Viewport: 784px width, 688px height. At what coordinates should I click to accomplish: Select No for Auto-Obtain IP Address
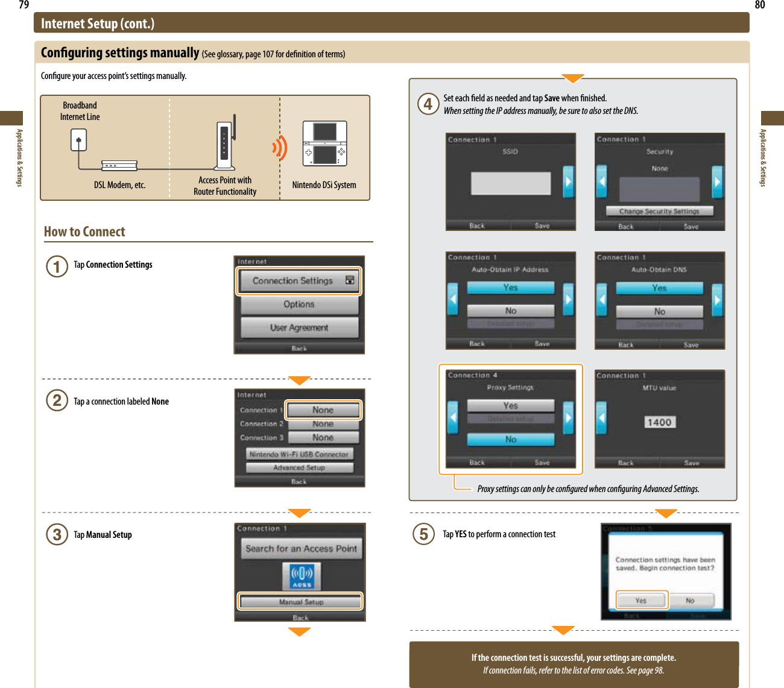511,311
